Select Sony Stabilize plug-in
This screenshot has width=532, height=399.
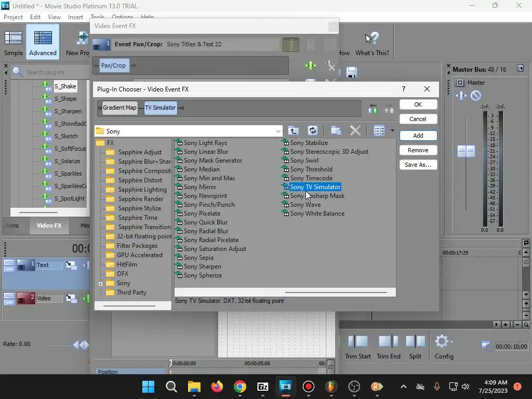(x=309, y=143)
